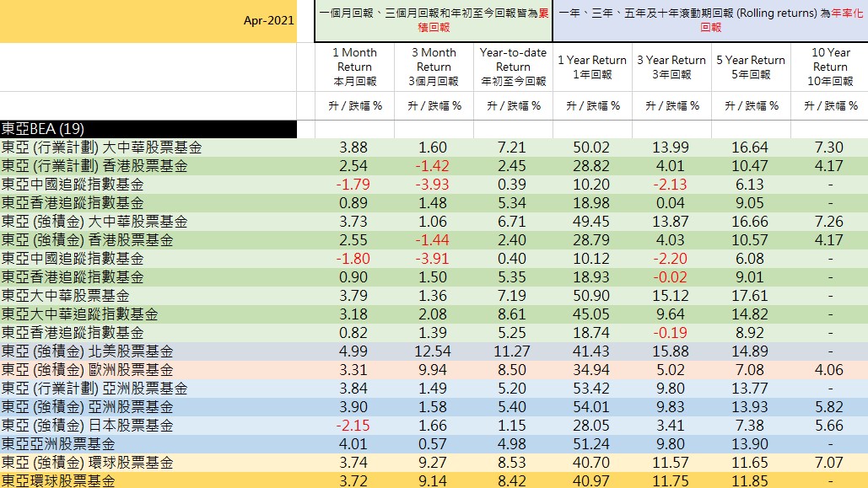Select the 18.98 one-year return cell
This screenshot has width=868, height=488.
coord(591,203)
